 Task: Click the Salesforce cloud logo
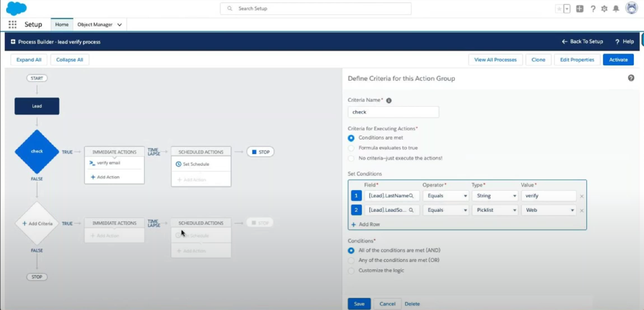(x=16, y=8)
